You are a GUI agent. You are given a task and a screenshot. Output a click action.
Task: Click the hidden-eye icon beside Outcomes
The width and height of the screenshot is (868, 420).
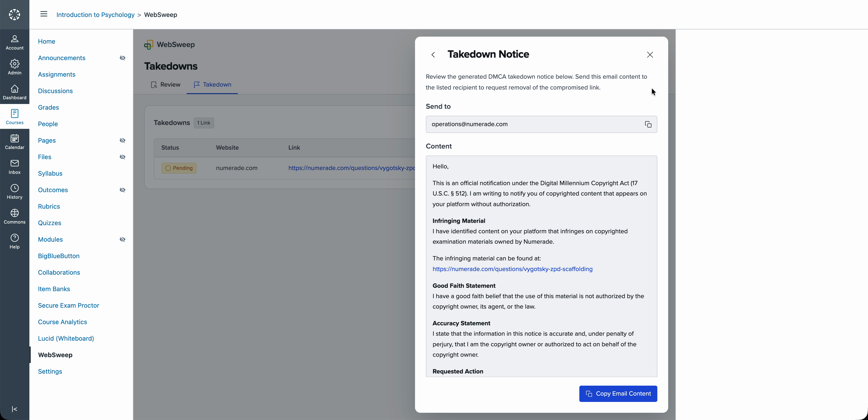pos(123,190)
